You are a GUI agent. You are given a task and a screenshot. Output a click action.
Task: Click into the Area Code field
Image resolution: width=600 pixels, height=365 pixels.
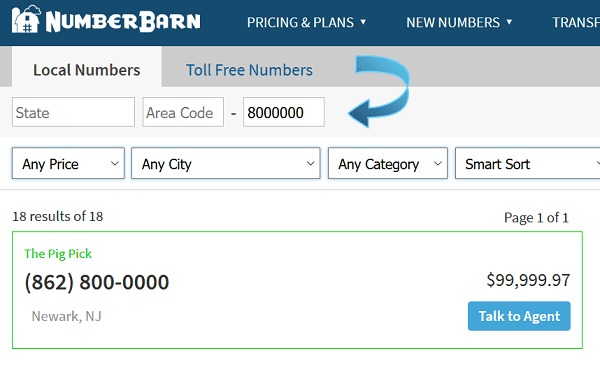click(x=183, y=112)
